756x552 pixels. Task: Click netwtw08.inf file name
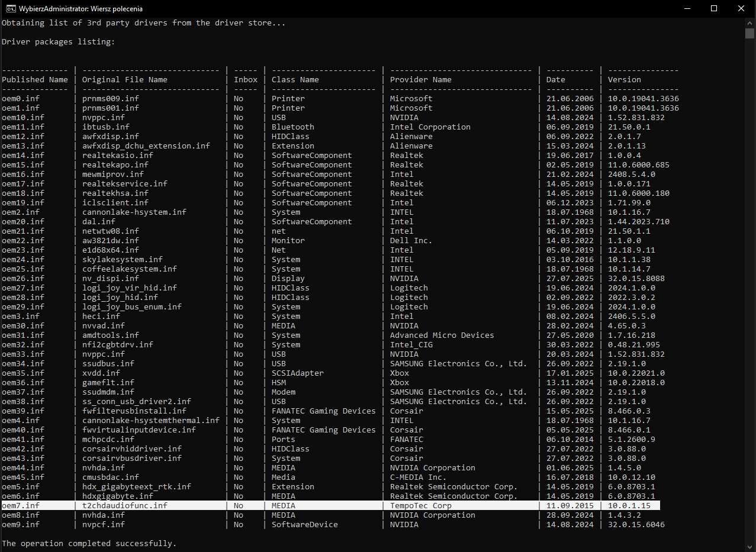[x=111, y=231]
